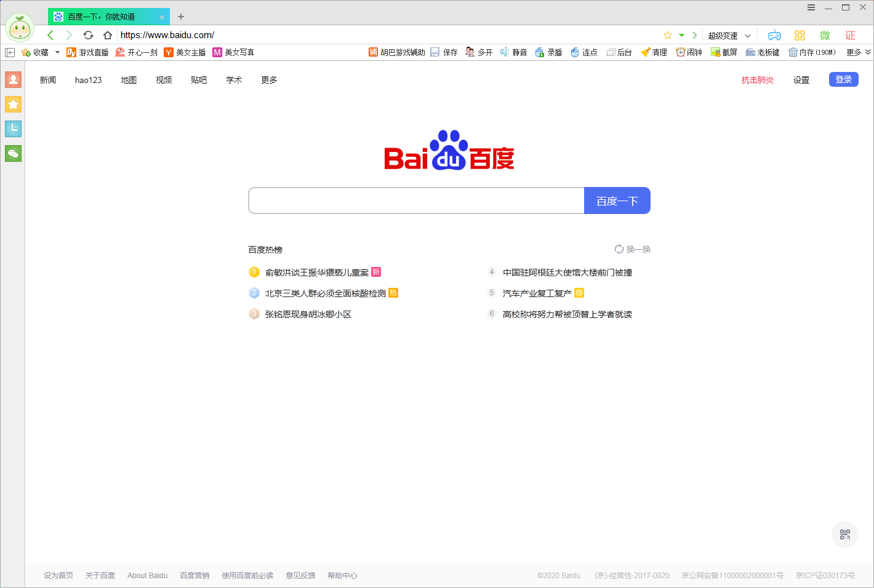
Task: Click the browser back arrow
Action: (x=50, y=35)
